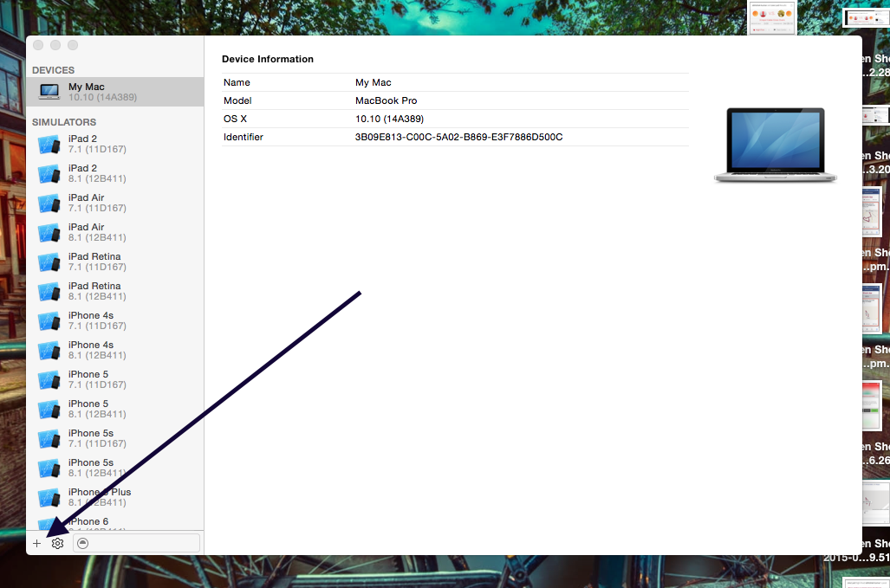Screen dimensions: 890x588
Task: Click the add simulator plus button
Action: click(37, 543)
